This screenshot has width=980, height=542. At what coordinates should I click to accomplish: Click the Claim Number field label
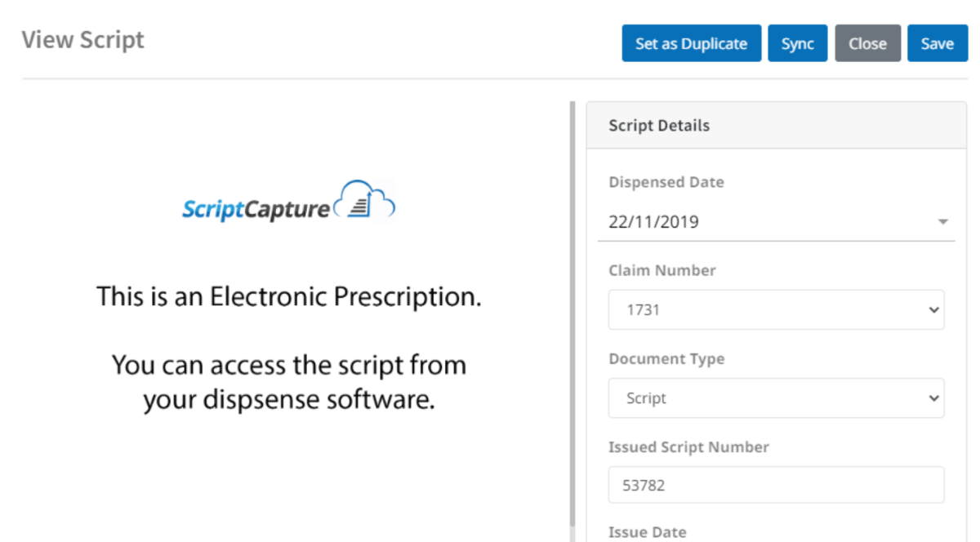click(x=661, y=269)
